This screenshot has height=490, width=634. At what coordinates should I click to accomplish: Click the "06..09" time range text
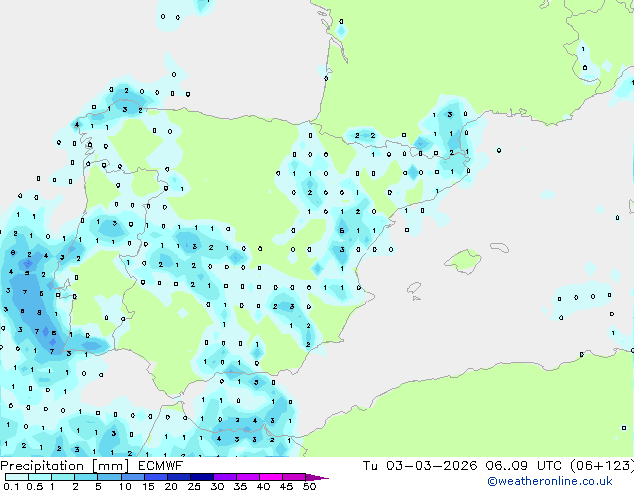coord(507,466)
